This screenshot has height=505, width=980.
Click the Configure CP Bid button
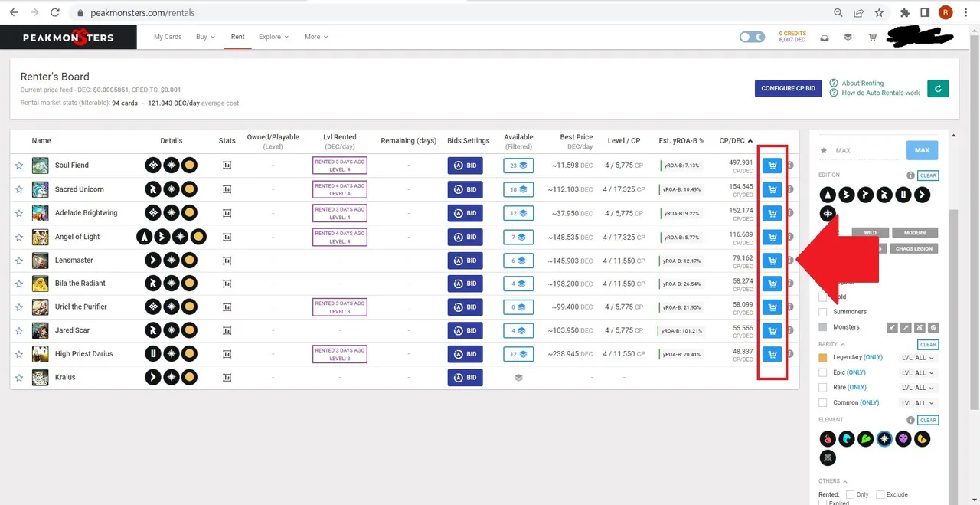coord(788,88)
